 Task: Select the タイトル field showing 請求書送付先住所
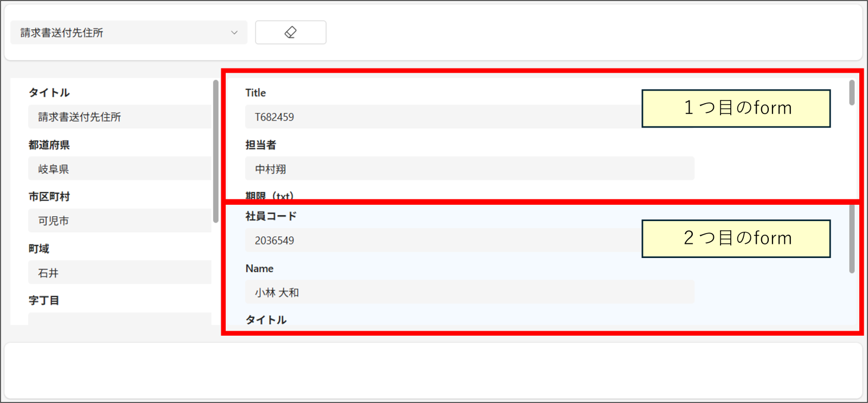tap(119, 117)
